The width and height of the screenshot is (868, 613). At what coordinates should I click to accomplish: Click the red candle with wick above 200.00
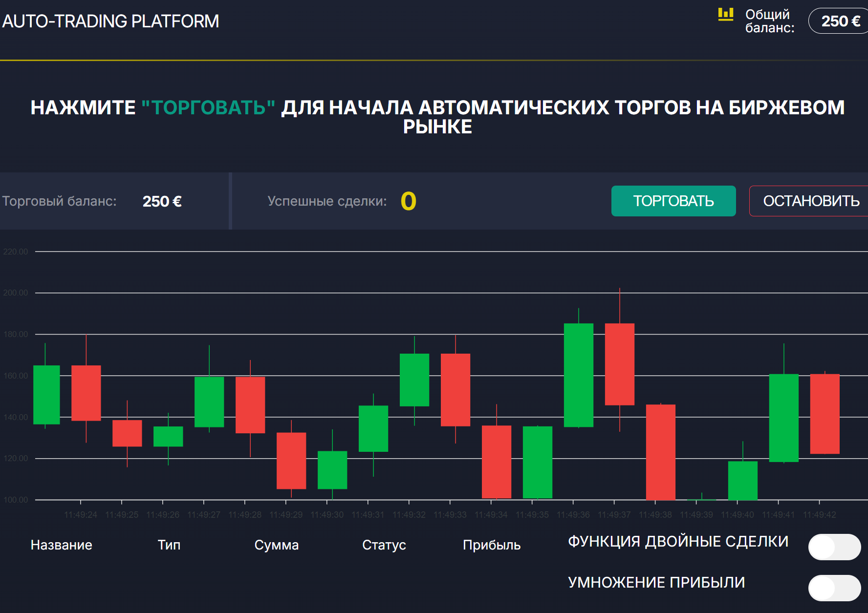(620, 364)
